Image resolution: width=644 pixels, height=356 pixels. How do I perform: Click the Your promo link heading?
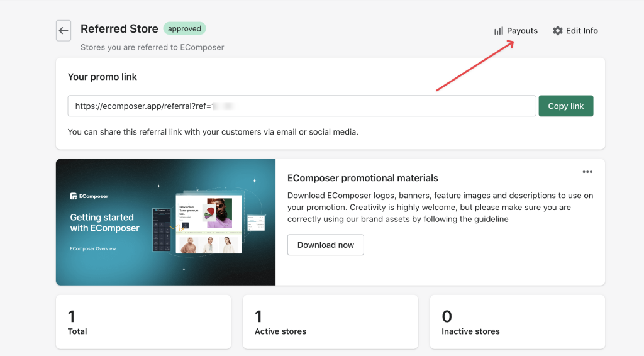tap(103, 77)
